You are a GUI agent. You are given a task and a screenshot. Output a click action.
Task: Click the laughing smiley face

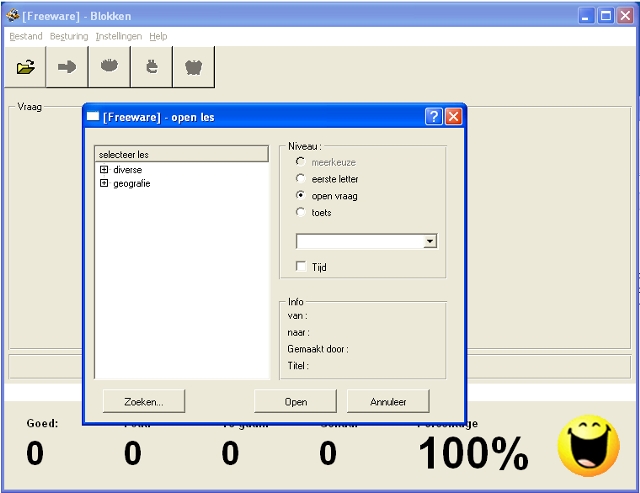pyautogui.click(x=588, y=447)
